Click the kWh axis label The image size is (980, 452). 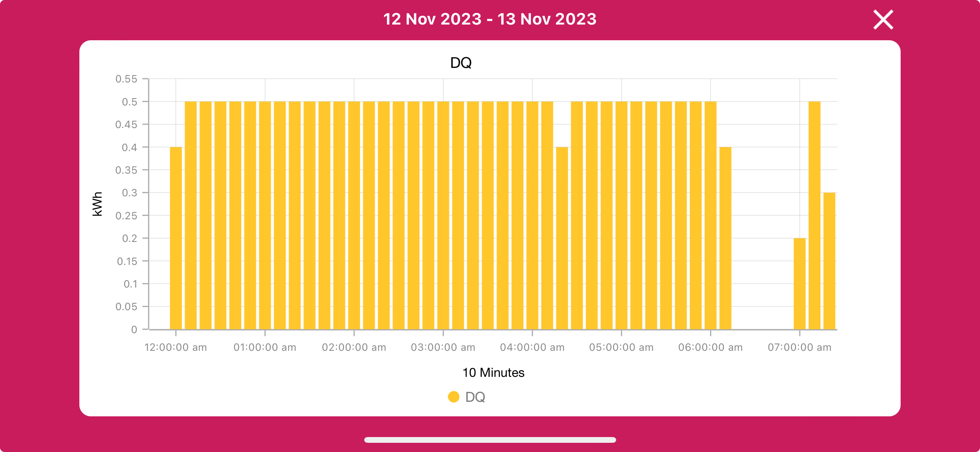pos(97,204)
